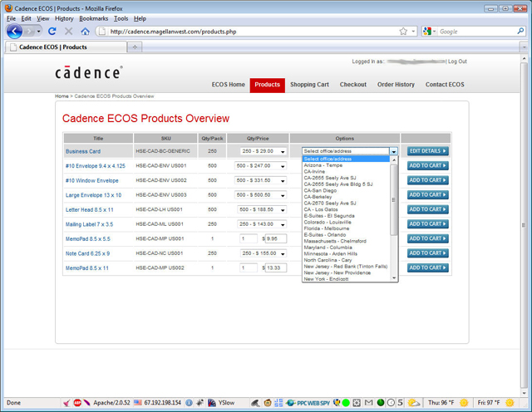Click the MemoPad 8.5 x 5.5 quantity field
The image size is (532, 412).
249,238
